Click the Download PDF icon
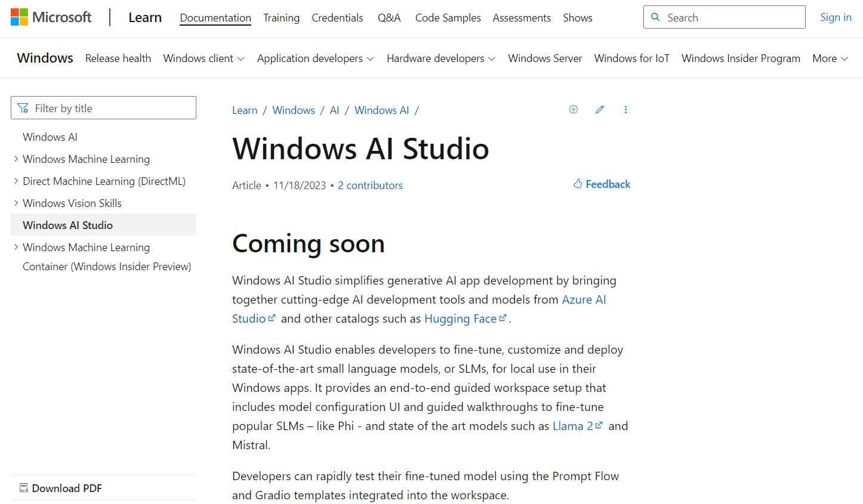This screenshot has width=863, height=504. [23, 487]
